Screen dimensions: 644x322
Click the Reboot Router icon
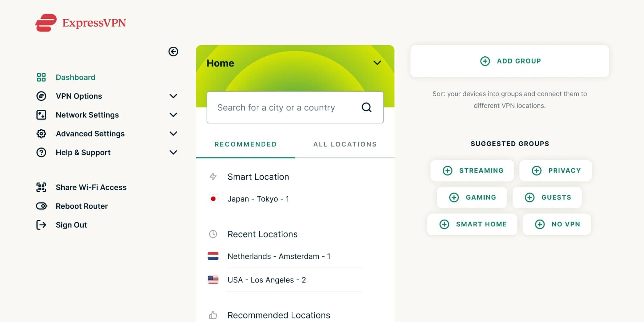point(41,206)
